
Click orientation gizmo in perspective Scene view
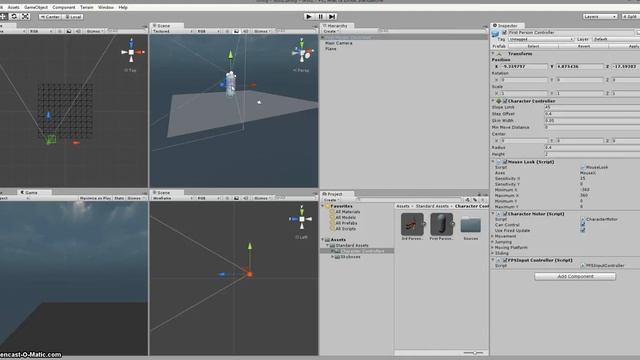[x=302, y=52]
